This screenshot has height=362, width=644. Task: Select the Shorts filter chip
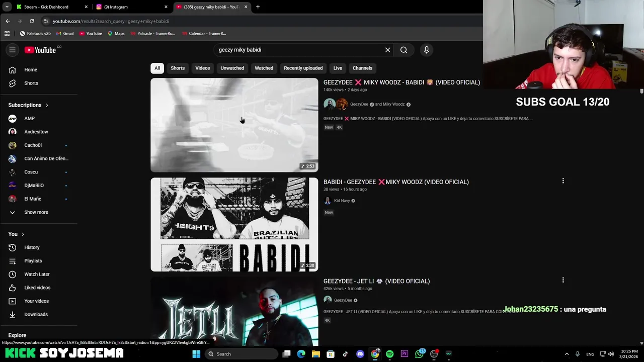click(x=178, y=68)
